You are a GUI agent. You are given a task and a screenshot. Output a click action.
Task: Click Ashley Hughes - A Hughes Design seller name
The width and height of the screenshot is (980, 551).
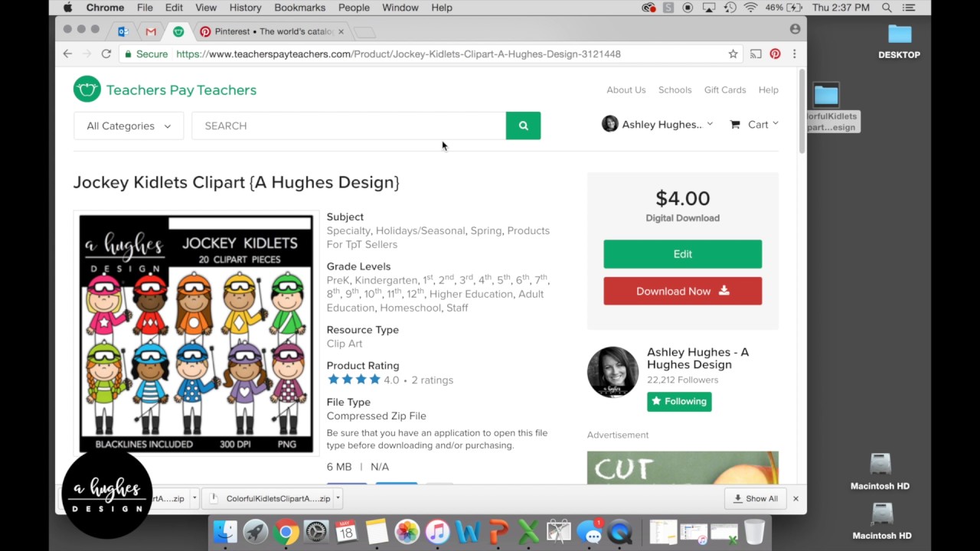(x=697, y=358)
